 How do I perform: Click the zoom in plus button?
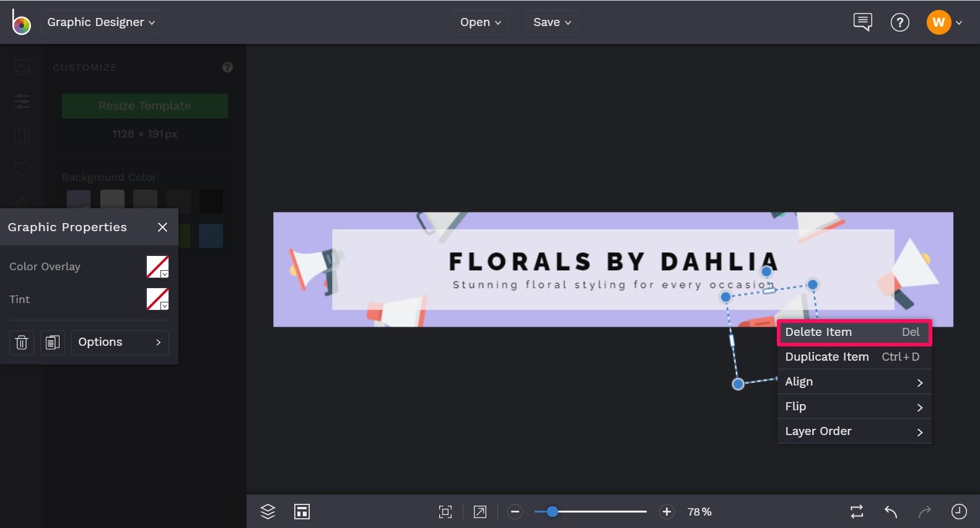667,511
